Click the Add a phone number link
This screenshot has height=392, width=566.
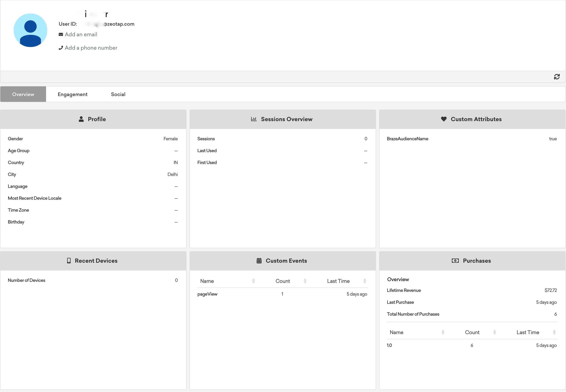91,48
